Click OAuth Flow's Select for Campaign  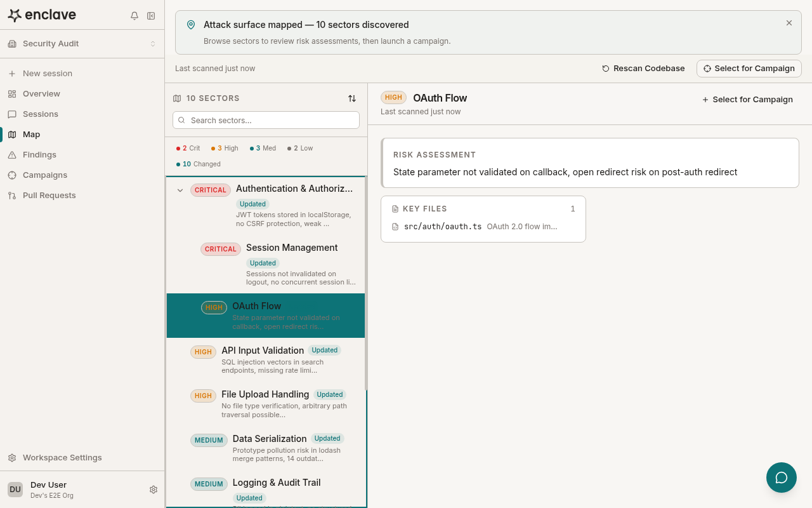(747, 100)
